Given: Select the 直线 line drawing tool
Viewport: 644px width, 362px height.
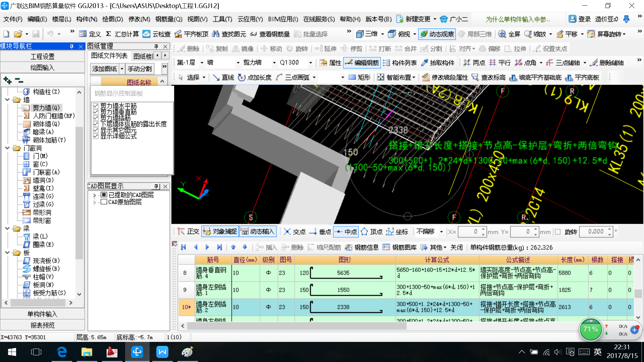Looking at the screenshot, I should [x=223, y=77].
